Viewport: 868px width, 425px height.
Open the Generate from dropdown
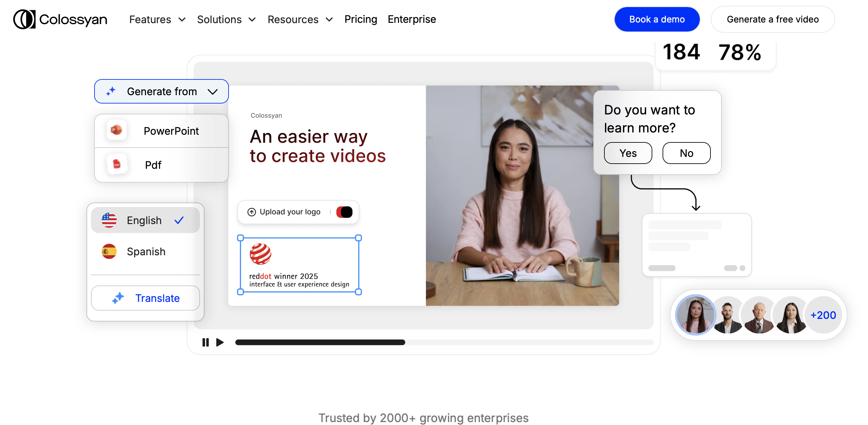tap(161, 91)
